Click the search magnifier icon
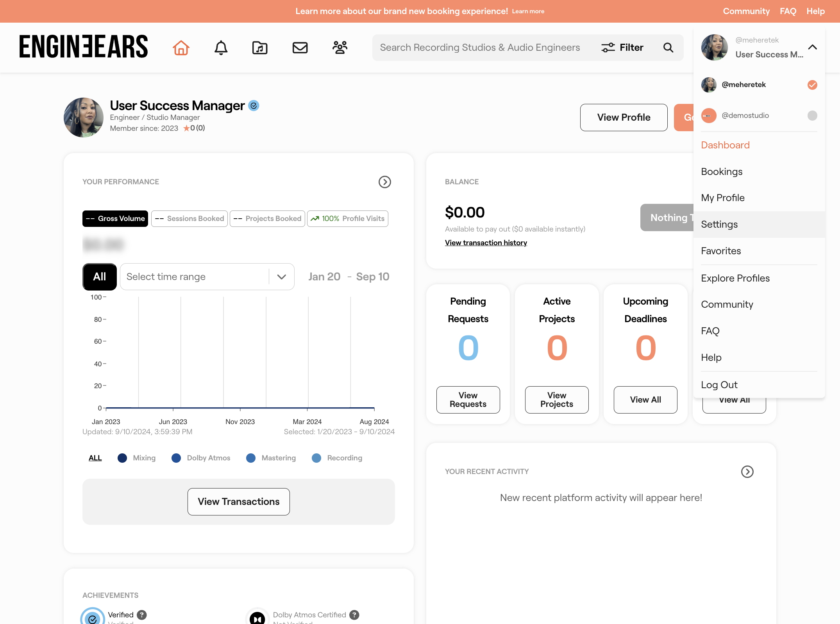This screenshot has width=840, height=624. [x=668, y=48]
